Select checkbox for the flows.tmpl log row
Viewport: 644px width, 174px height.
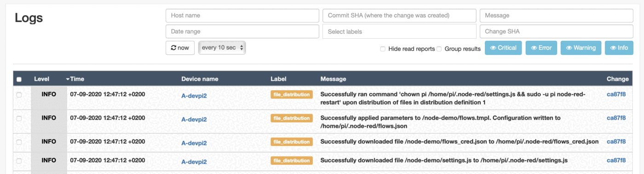click(19, 118)
